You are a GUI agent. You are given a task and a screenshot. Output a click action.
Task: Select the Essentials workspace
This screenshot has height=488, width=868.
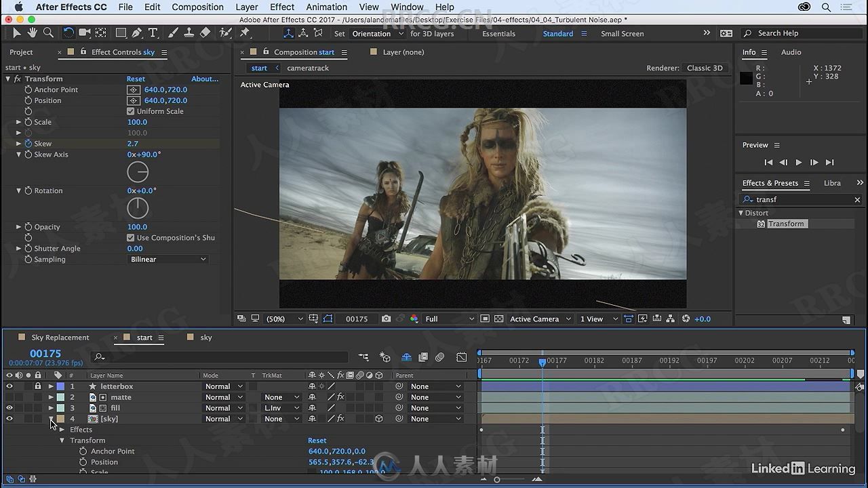click(498, 33)
